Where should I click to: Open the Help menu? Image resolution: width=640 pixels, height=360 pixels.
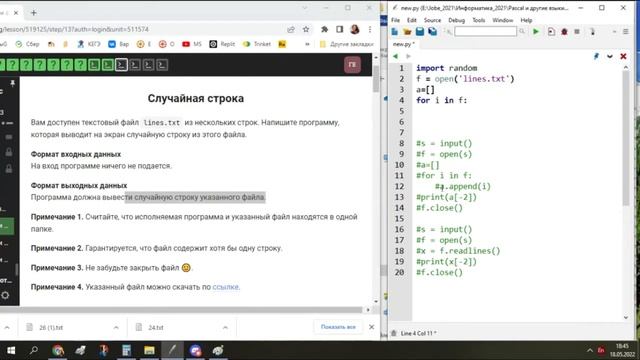click(x=526, y=20)
